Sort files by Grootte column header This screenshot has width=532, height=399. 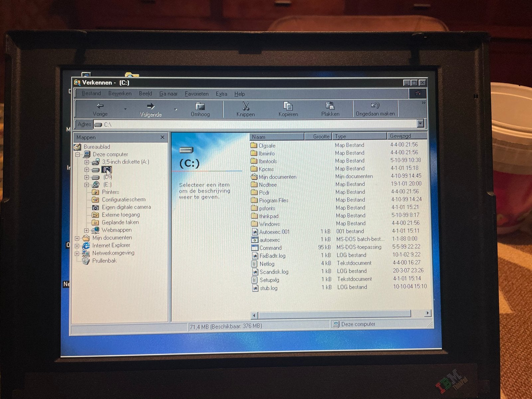[x=318, y=136]
